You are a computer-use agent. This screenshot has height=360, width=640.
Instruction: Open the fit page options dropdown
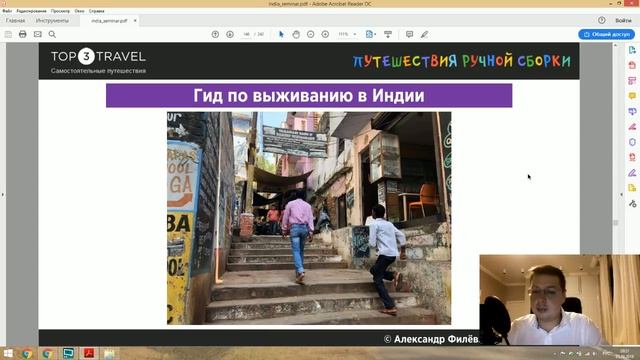pyautogui.click(x=371, y=34)
